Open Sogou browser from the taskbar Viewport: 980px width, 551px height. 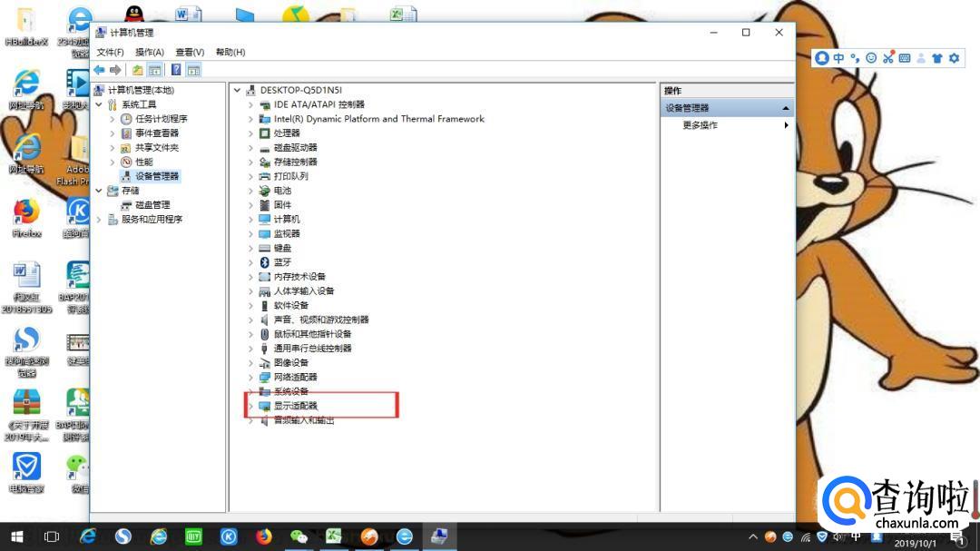123,536
